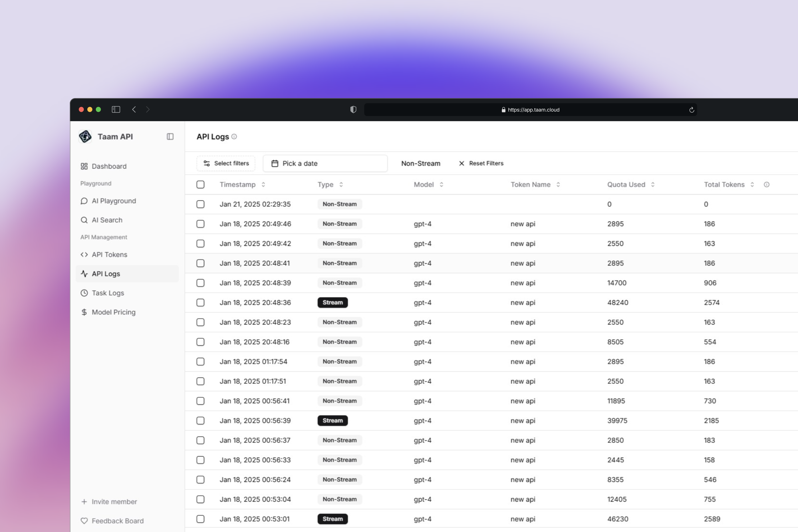
Task: Click the info icon next to Total Tokens
Action: point(767,185)
